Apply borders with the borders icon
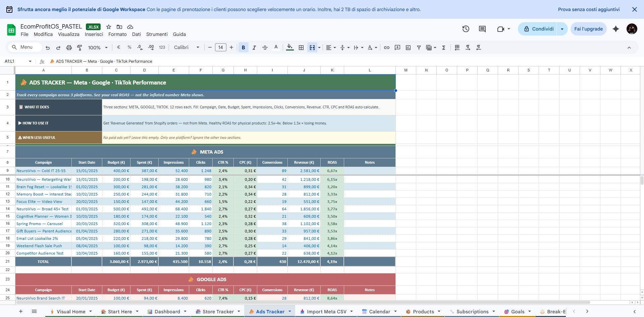The image size is (644, 317). pyautogui.click(x=301, y=47)
